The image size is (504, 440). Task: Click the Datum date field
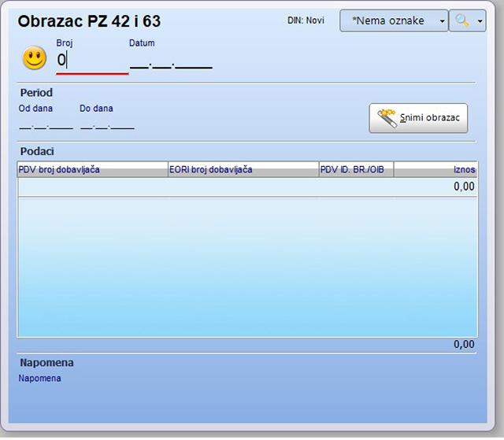171,63
